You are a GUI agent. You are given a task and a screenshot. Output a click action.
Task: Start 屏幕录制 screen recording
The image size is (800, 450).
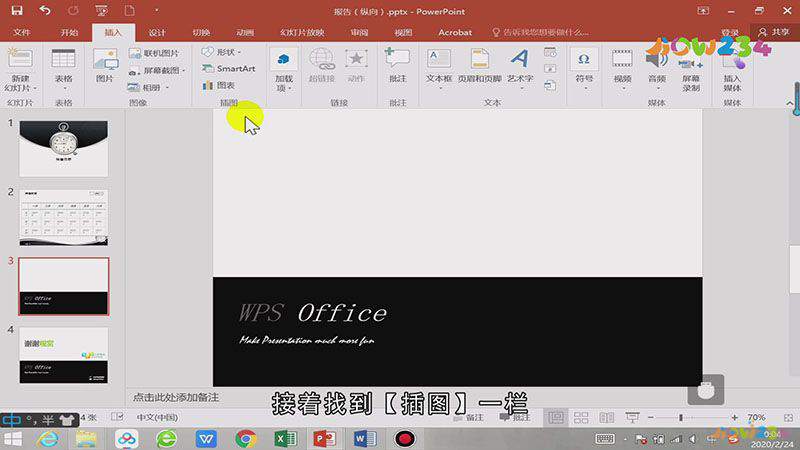point(691,74)
